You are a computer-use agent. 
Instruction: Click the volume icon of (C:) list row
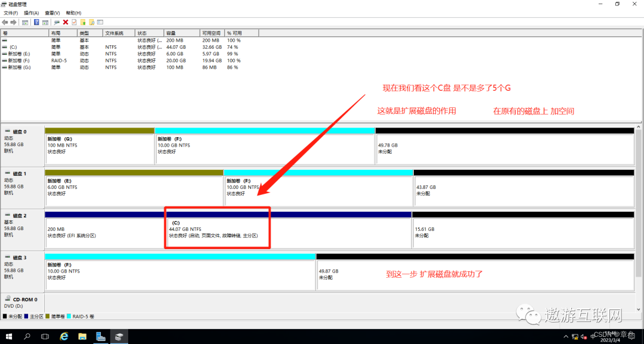click(x=4, y=47)
